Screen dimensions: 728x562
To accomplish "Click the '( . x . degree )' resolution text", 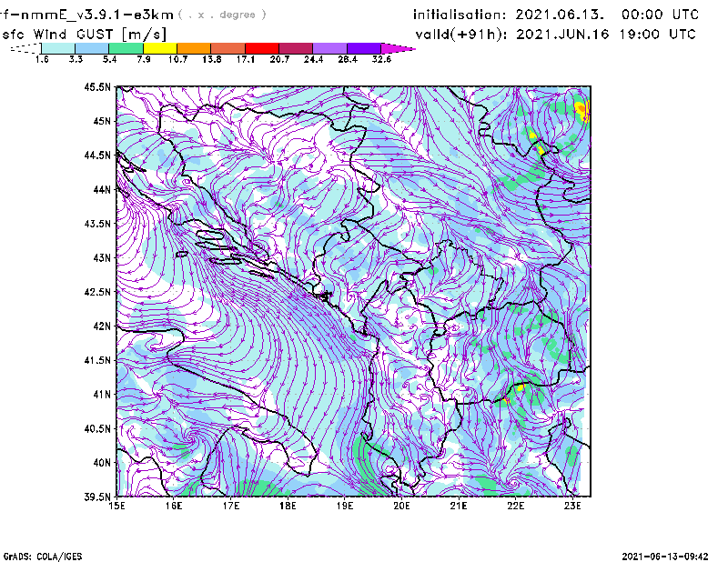I will [x=222, y=15].
